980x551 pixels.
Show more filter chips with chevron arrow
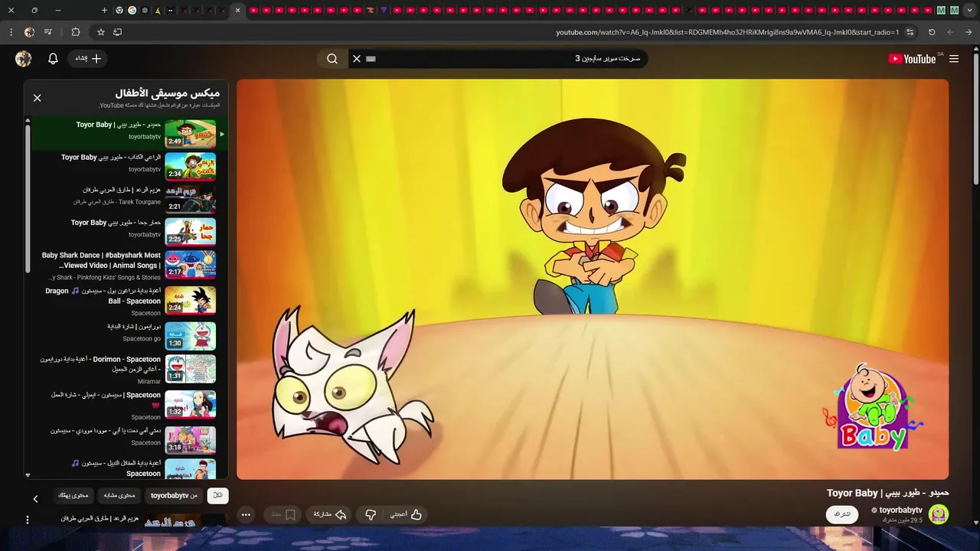(x=35, y=499)
